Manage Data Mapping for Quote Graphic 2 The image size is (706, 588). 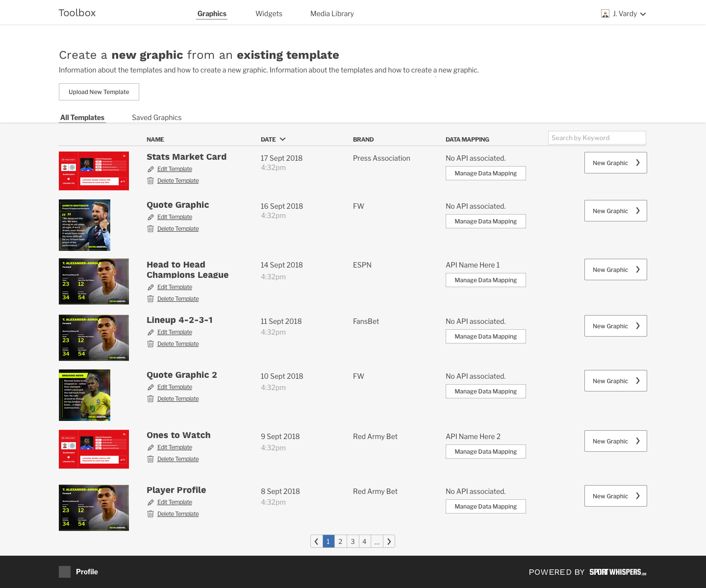pos(486,392)
